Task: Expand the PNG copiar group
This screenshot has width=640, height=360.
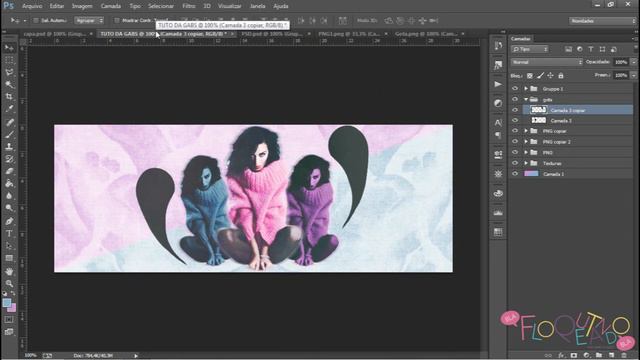Action: click(x=526, y=131)
